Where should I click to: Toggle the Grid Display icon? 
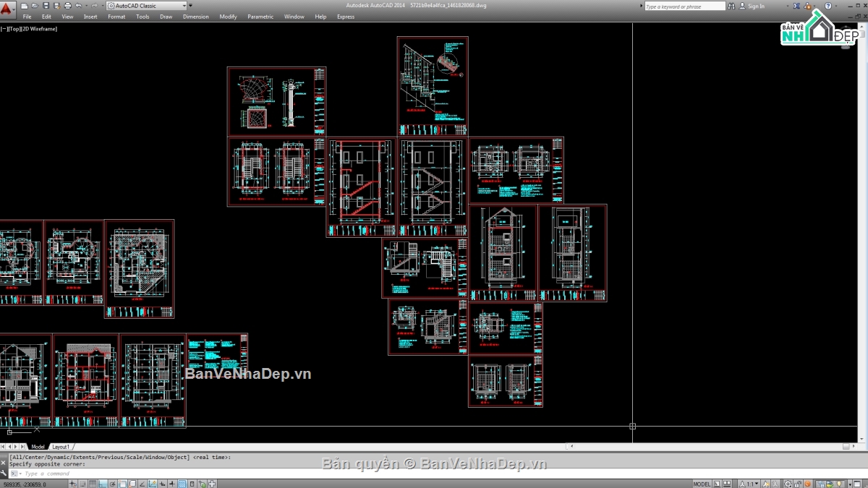click(93, 483)
